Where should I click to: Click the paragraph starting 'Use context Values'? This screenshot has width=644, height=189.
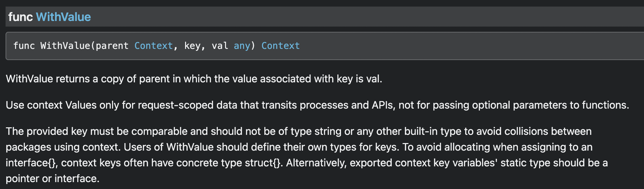317,105
